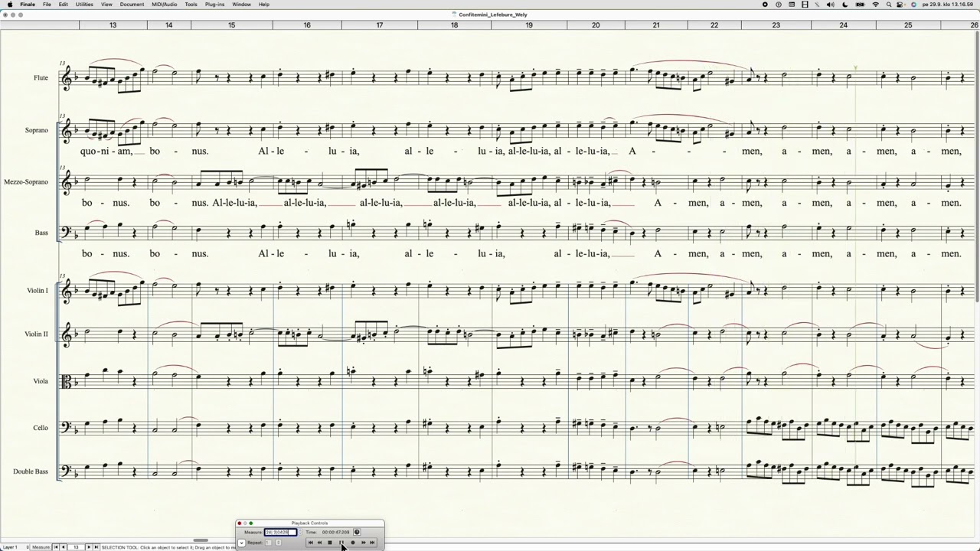Open the MIDI/Audio menu
980x551 pixels.
pos(164,5)
